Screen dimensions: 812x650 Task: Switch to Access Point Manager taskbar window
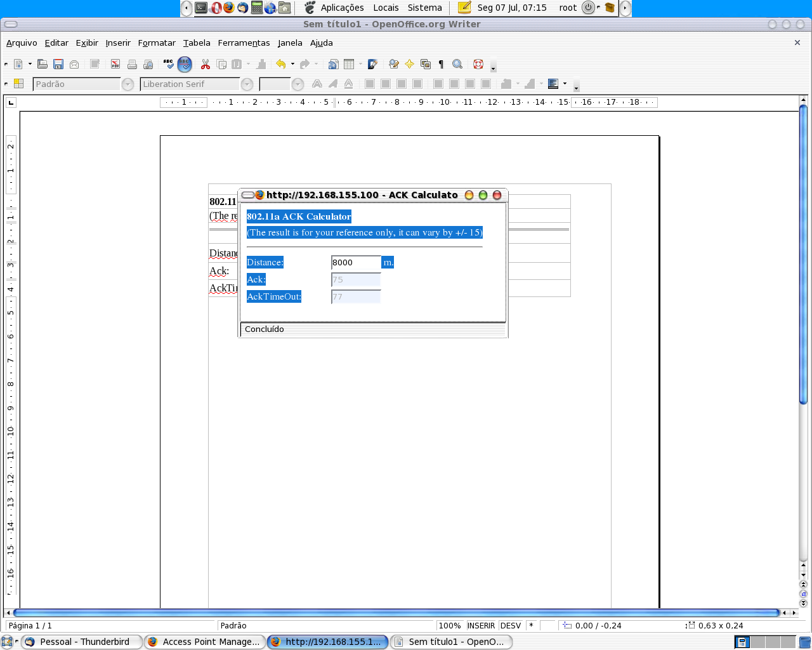[204, 642]
